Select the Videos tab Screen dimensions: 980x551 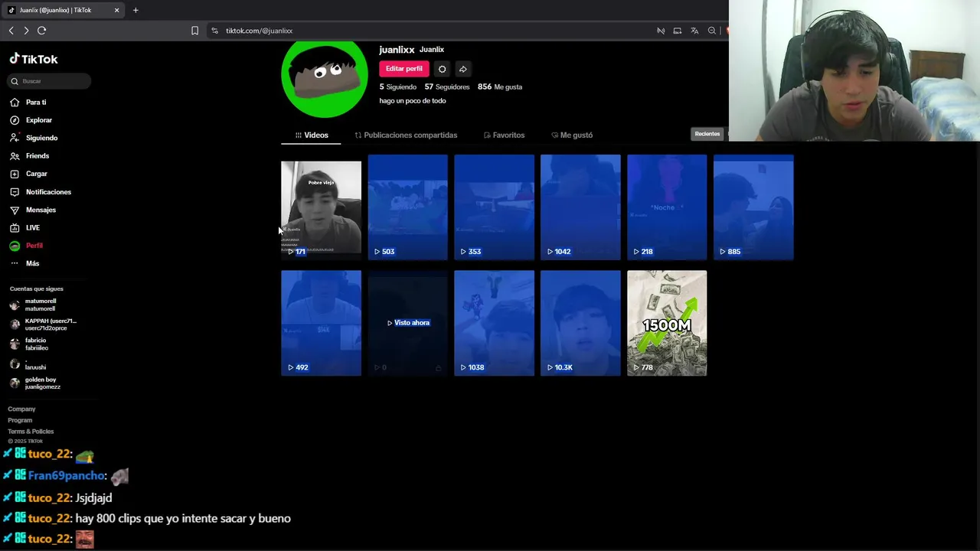[312, 135]
